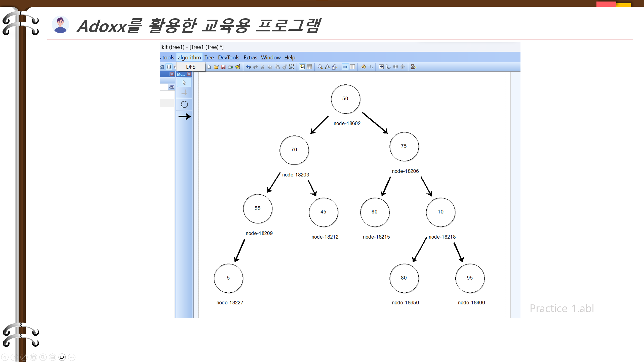This screenshot has width=644, height=362.
Task: Click the Print icon in toolbar
Action: coord(230,67)
